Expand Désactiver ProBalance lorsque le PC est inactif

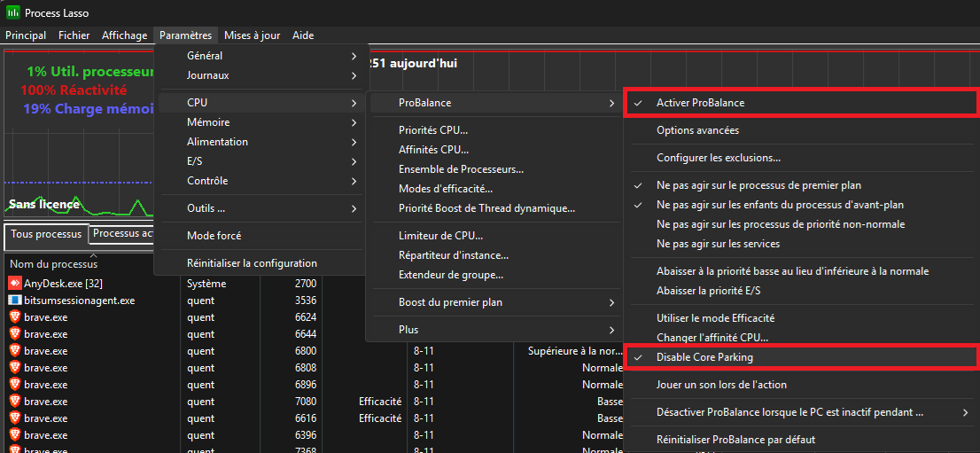(801, 412)
